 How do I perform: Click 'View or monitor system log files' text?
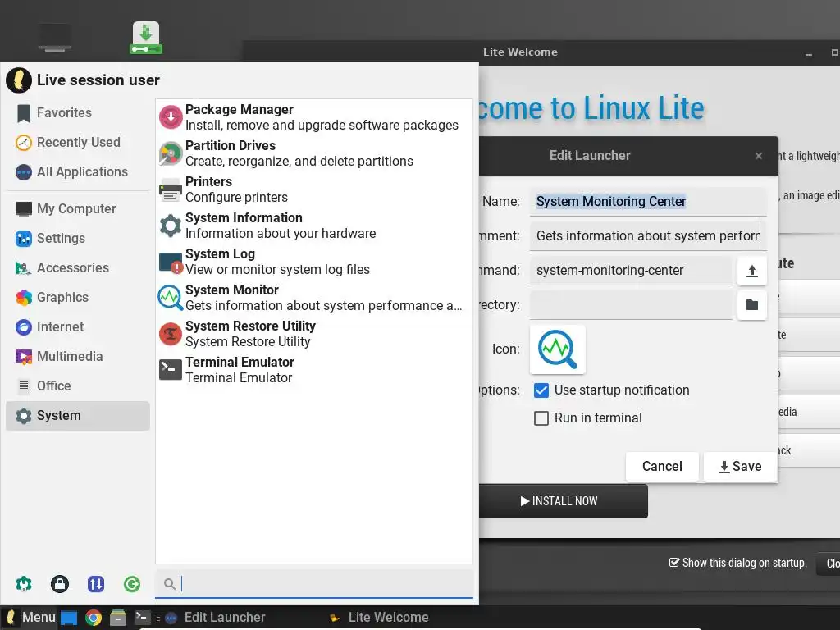(277, 269)
